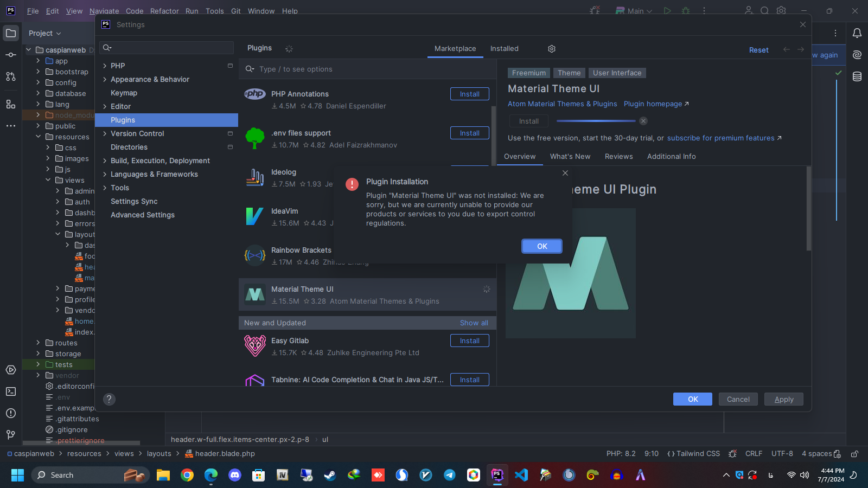Screen dimensions: 868x488
Task: Open the Main run configuration dropdown
Action: [634, 10]
